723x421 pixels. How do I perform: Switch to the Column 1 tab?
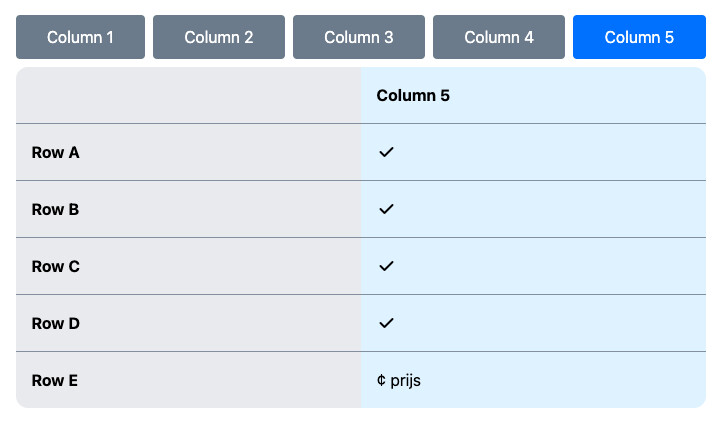pyautogui.click(x=80, y=38)
